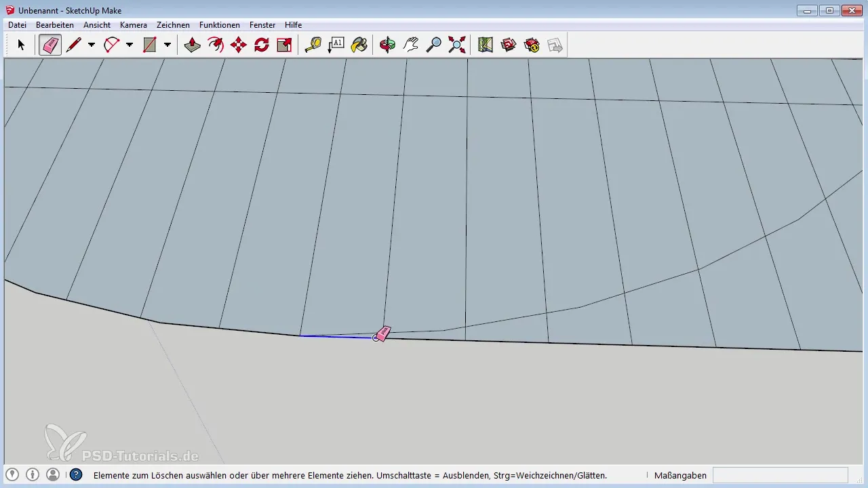Click the Maßangaben label

point(680,476)
